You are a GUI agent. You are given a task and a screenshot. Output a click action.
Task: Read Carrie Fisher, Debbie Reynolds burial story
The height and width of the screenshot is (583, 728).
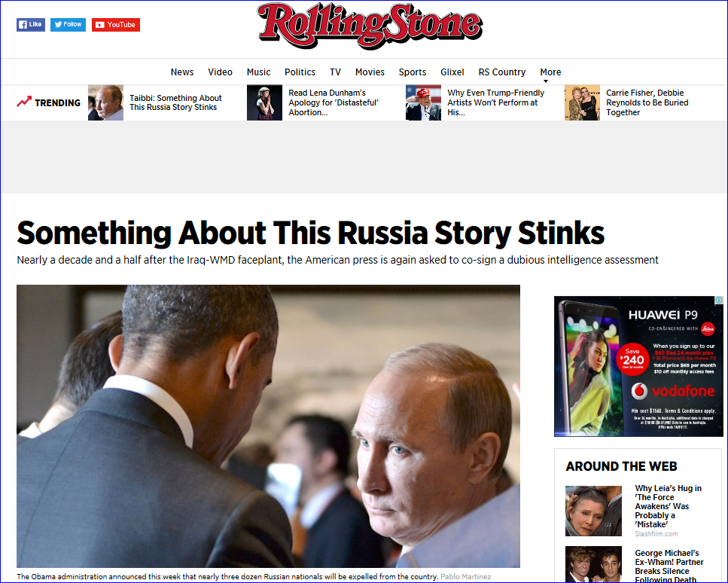pyautogui.click(x=647, y=102)
